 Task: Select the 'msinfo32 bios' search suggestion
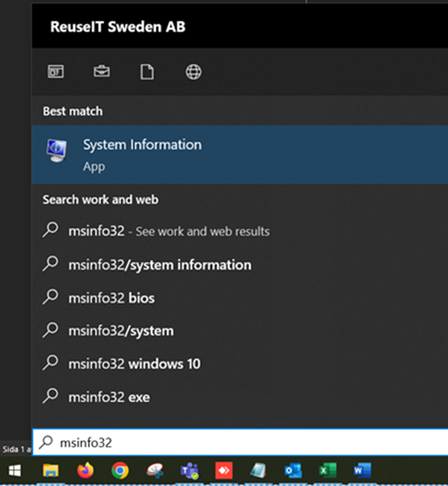point(111,298)
